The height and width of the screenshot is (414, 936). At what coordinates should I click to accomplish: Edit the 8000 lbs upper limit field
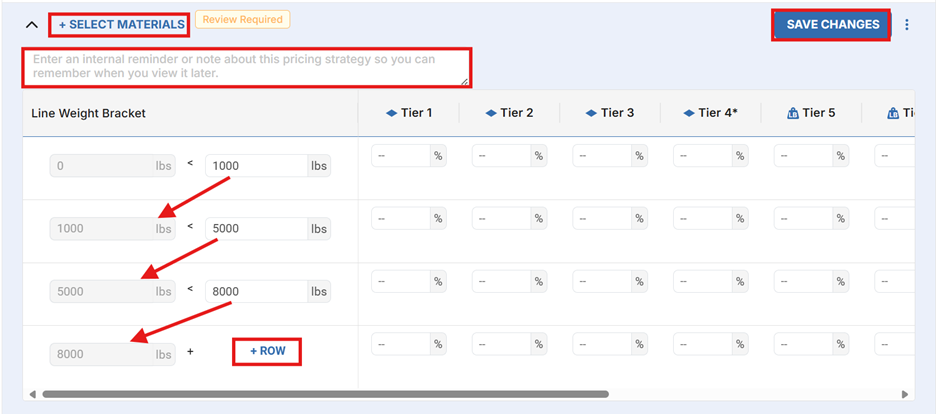pos(255,291)
